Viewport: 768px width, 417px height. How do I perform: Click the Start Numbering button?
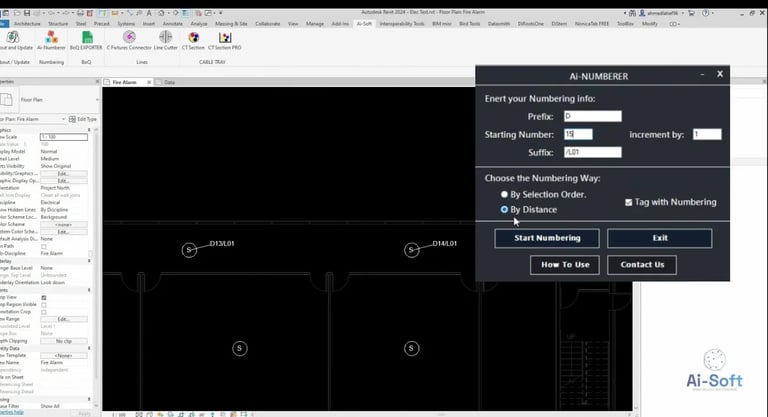coord(547,238)
